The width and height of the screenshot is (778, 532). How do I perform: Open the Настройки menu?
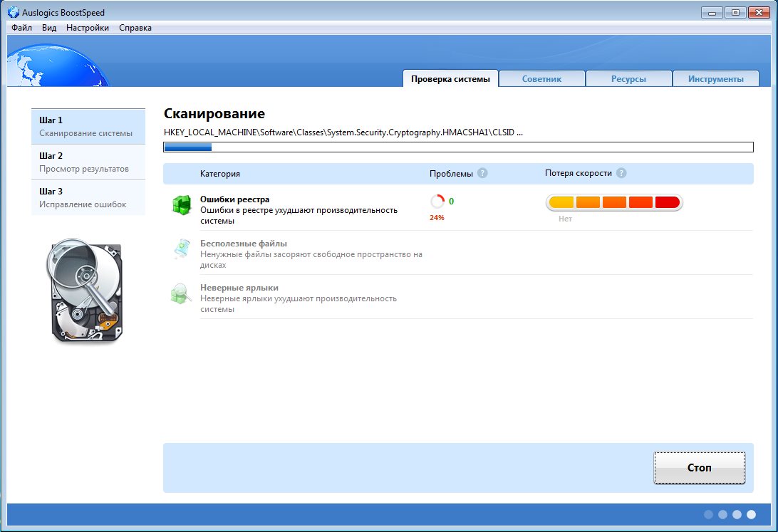[x=88, y=28]
